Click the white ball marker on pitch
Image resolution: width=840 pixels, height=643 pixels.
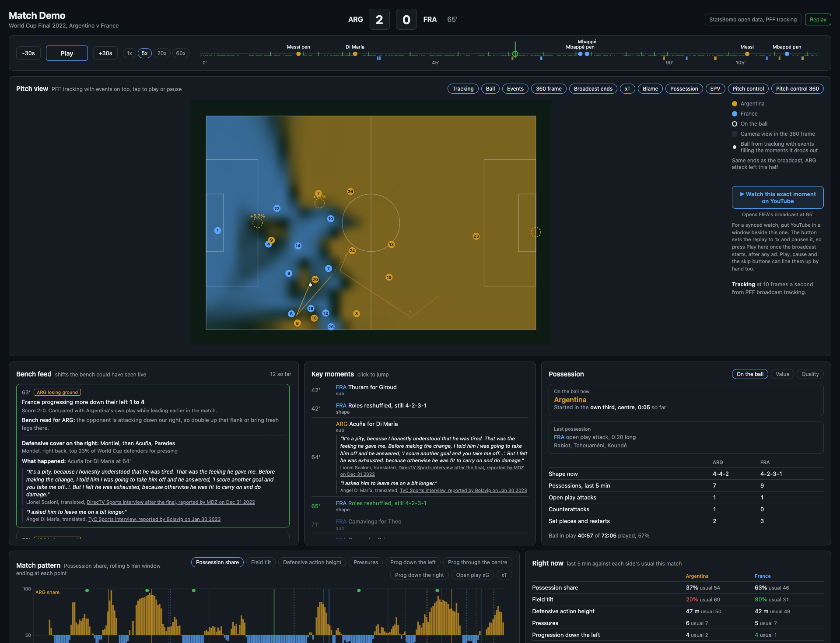pyautogui.click(x=310, y=285)
